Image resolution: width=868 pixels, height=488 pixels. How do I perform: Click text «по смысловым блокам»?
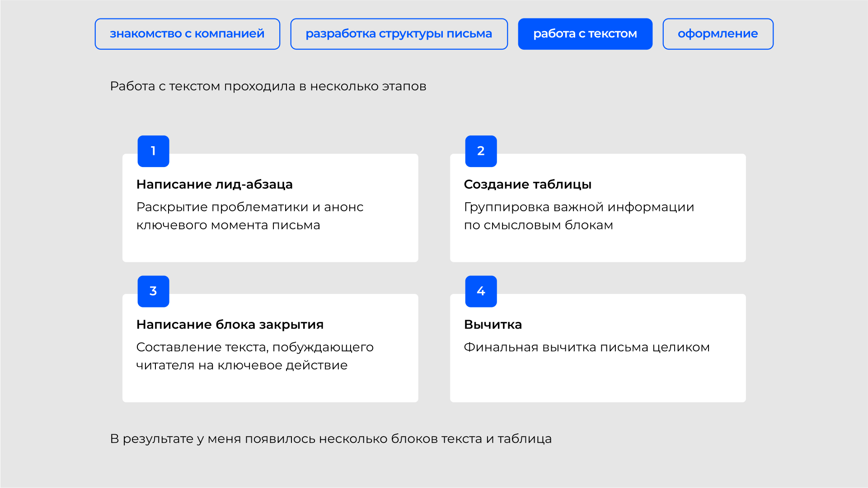tap(538, 225)
